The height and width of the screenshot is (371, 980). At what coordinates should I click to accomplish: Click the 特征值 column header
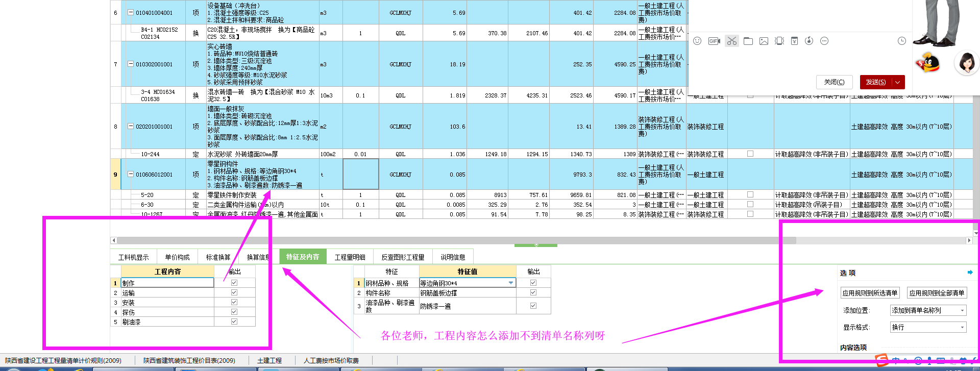[467, 271]
